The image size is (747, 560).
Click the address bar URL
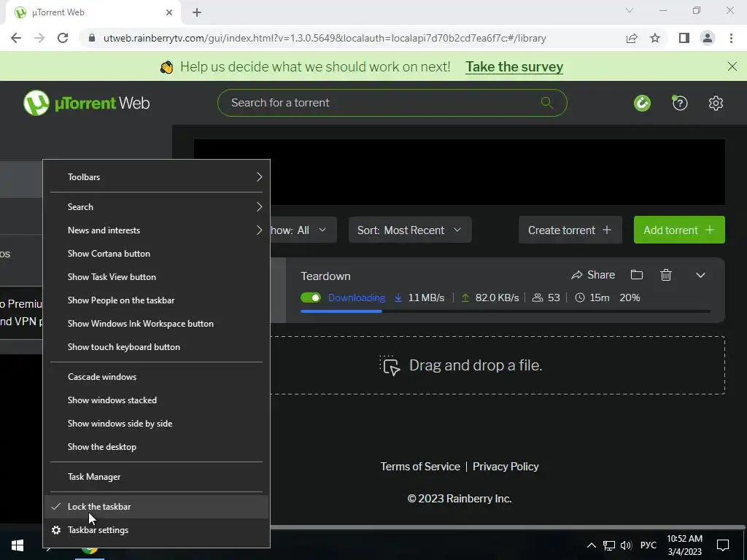click(x=325, y=38)
